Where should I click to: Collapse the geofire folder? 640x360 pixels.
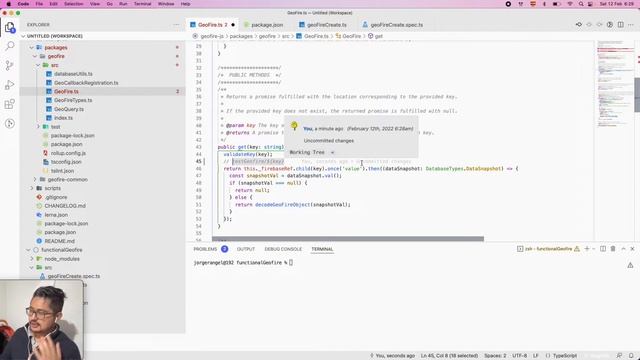(x=35, y=56)
